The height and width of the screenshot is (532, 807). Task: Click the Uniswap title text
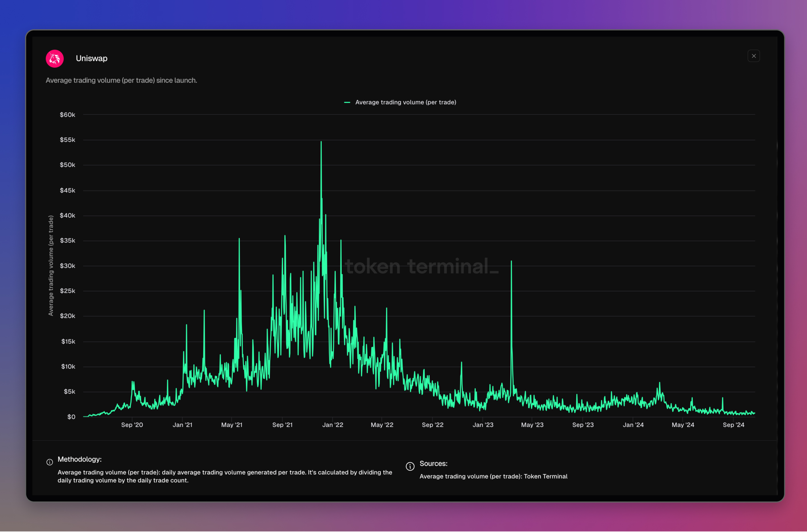pyautogui.click(x=92, y=58)
